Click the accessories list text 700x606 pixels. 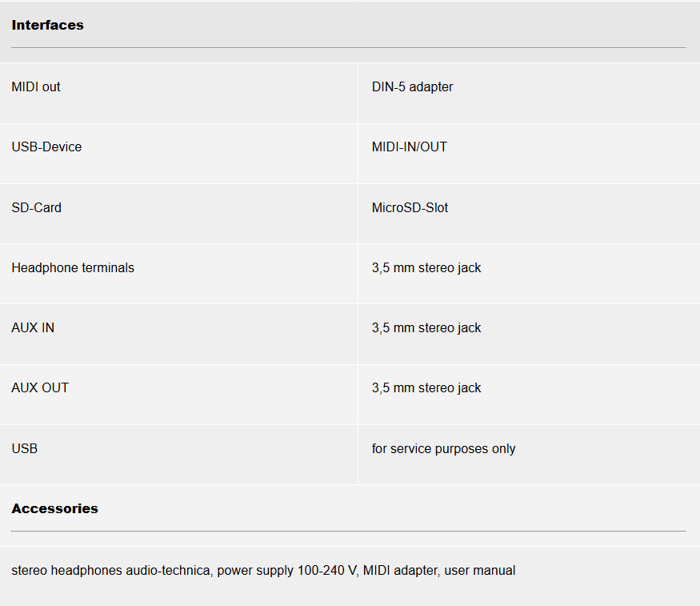(263, 571)
